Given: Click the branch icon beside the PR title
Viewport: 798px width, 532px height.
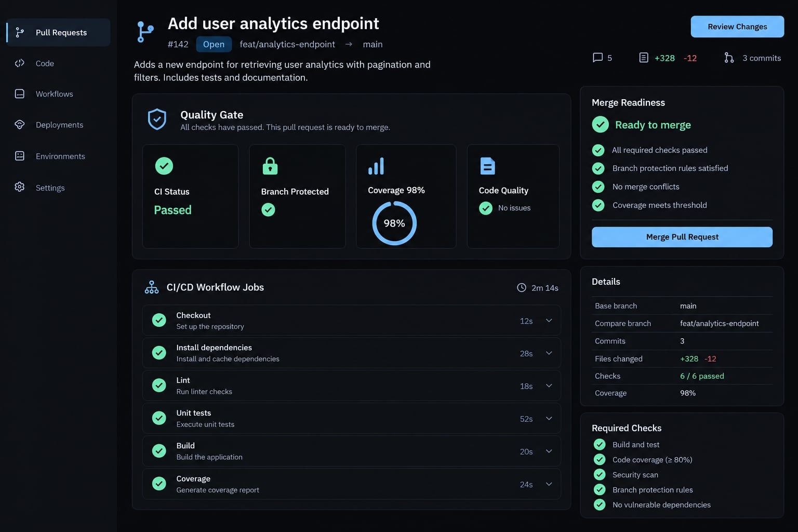Looking at the screenshot, I should click(x=145, y=32).
